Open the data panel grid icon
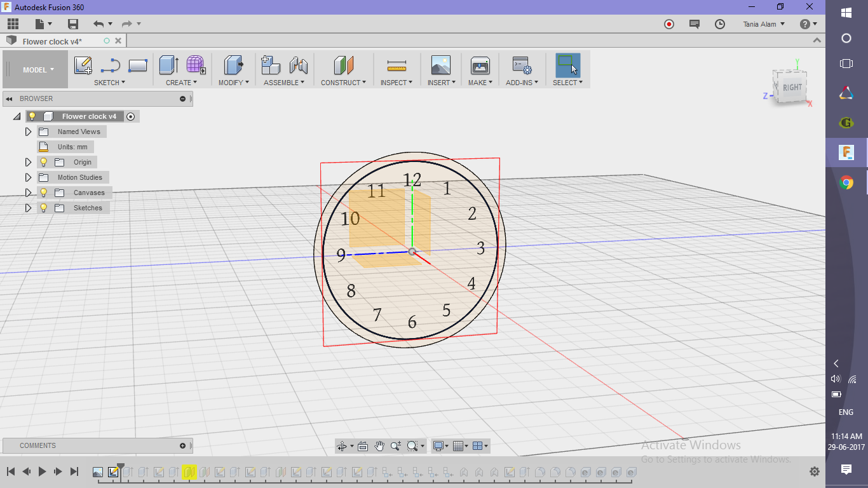The image size is (868, 488). click(x=13, y=24)
